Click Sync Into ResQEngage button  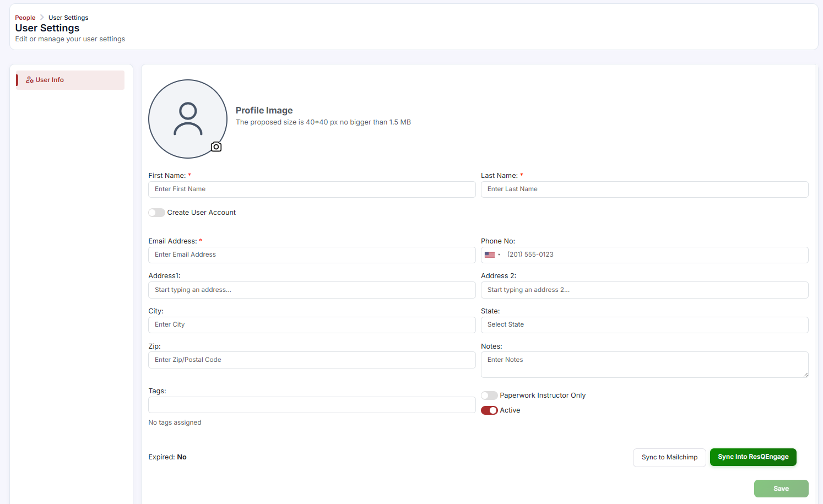pos(753,457)
